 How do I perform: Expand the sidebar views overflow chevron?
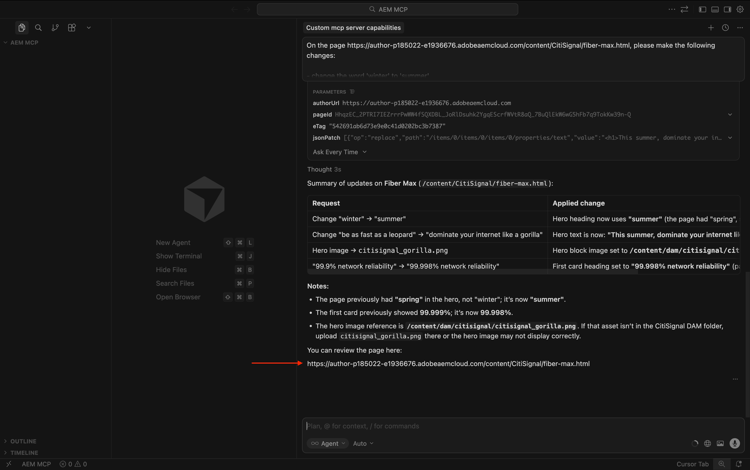click(88, 28)
